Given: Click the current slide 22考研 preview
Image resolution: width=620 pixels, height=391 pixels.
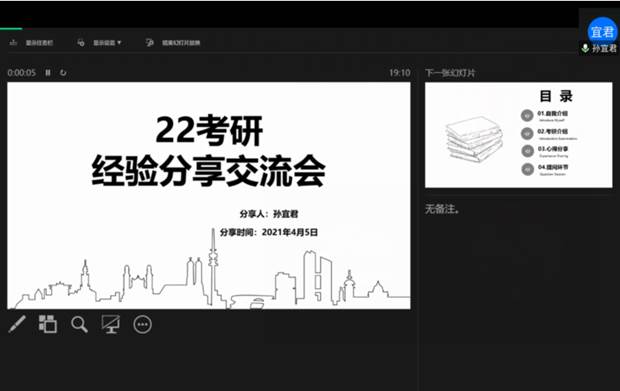Looking at the screenshot, I should [209, 195].
